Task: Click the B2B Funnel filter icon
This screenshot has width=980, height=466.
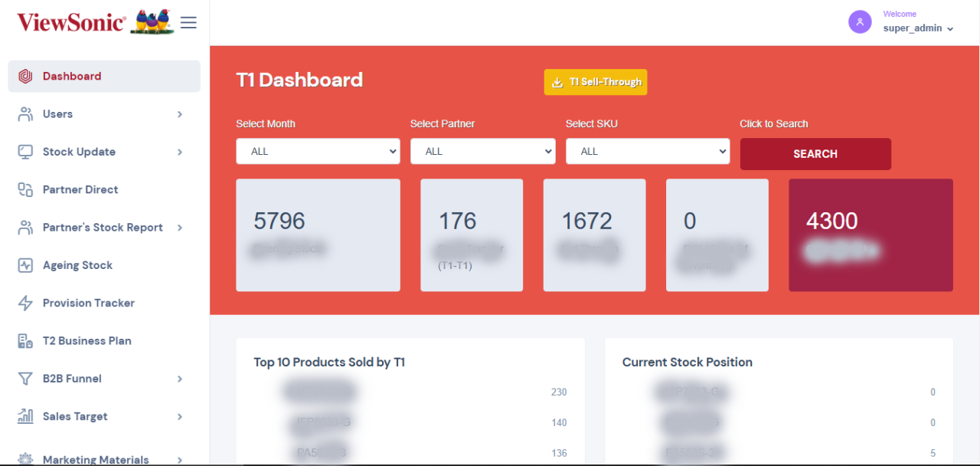Action: click(x=25, y=379)
